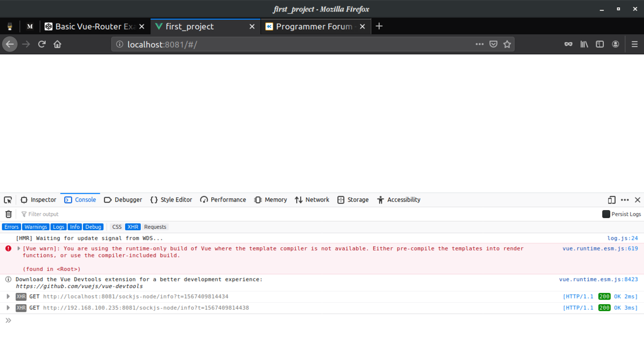Close the first_project tab
644x363 pixels.
tap(252, 27)
